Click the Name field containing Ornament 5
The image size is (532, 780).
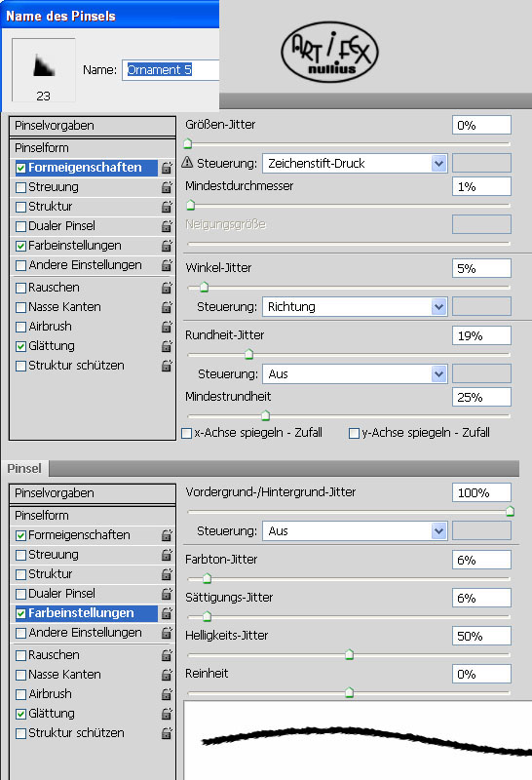(171, 69)
